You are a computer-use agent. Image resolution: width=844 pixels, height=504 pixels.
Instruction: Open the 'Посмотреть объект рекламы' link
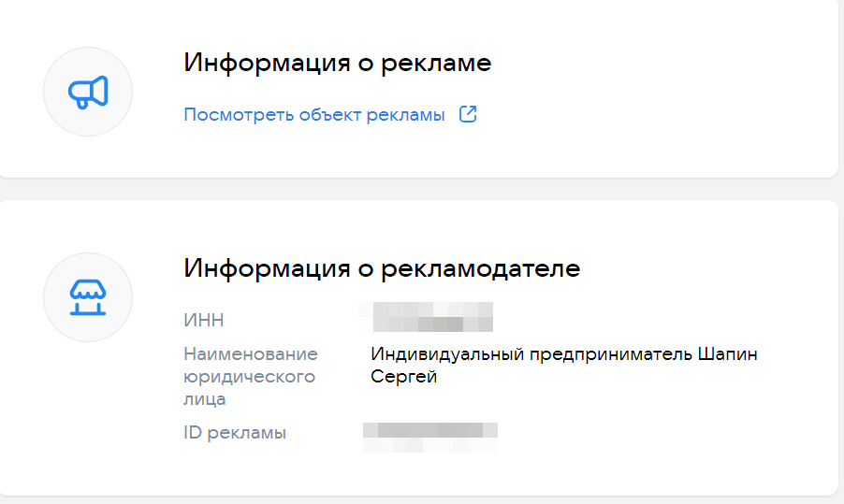314,115
